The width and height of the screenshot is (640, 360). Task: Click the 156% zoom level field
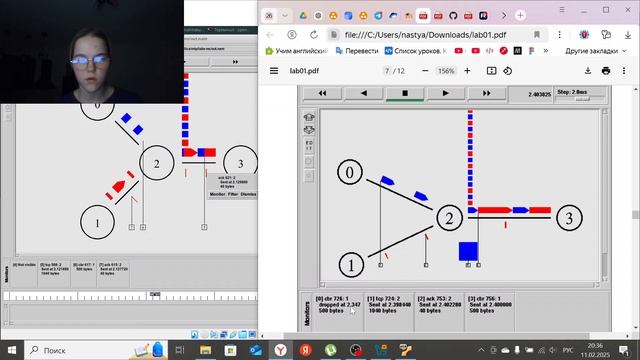(446, 71)
